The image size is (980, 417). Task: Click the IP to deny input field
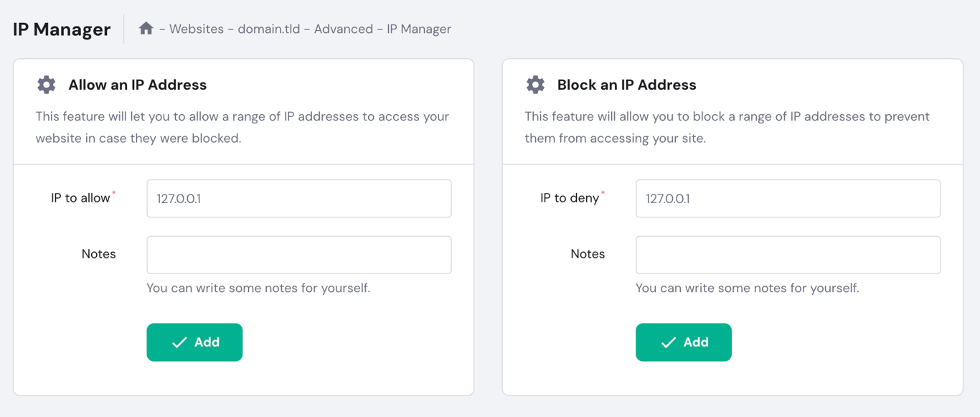click(788, 198)
